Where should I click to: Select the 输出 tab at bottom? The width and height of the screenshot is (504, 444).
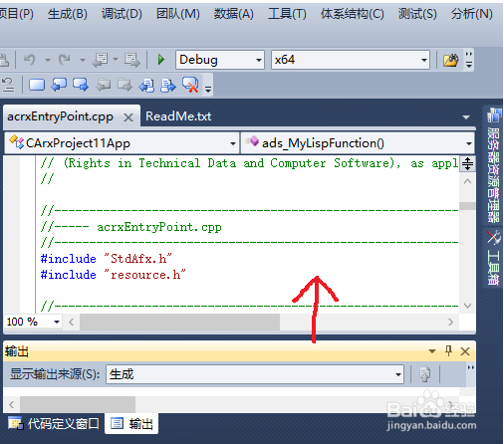(131, 424)
